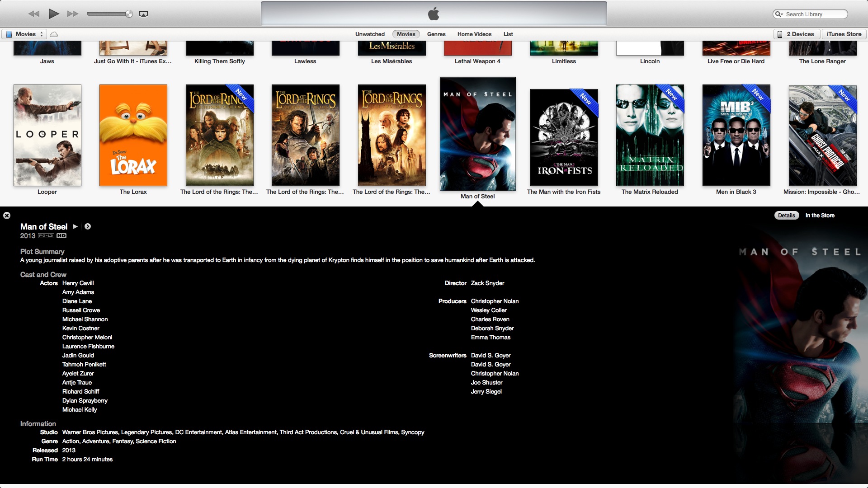The image size is (868, 488).
Task: Click the Lawless movie title
Action: pos(305,61)
